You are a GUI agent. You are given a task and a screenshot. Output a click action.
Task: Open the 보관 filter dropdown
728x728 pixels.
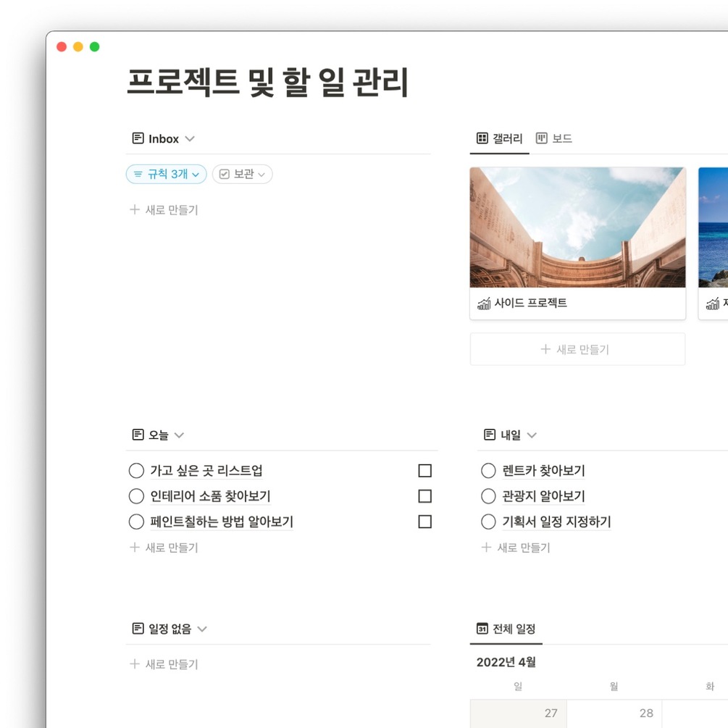point(243,174)
